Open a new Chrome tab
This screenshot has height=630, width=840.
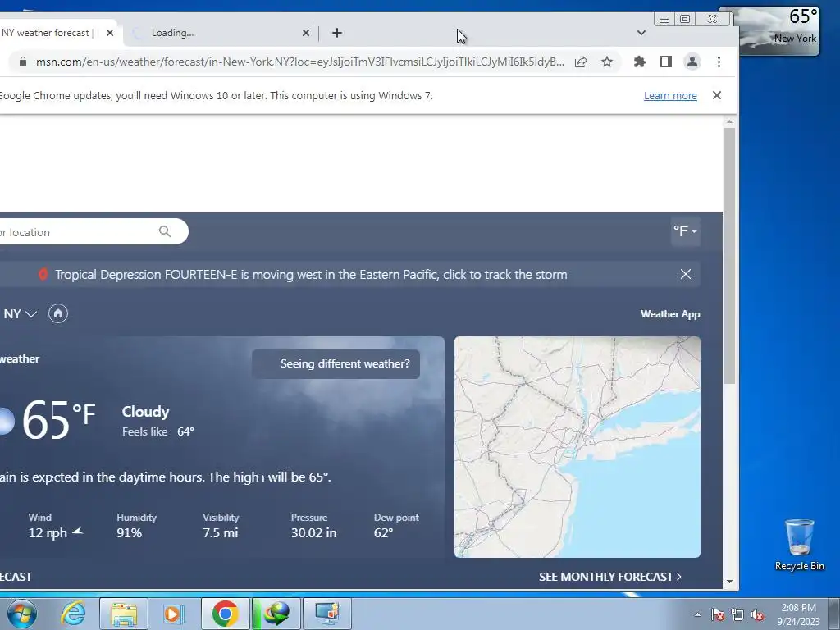click(336, 33)
